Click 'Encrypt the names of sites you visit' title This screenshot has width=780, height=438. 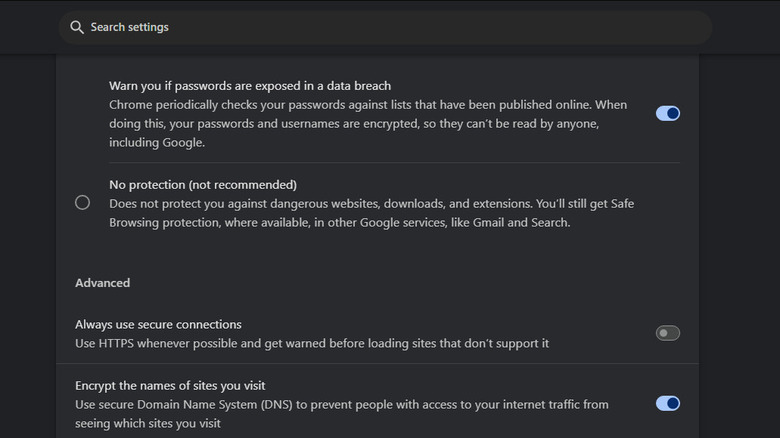click(x=170, y=386)
